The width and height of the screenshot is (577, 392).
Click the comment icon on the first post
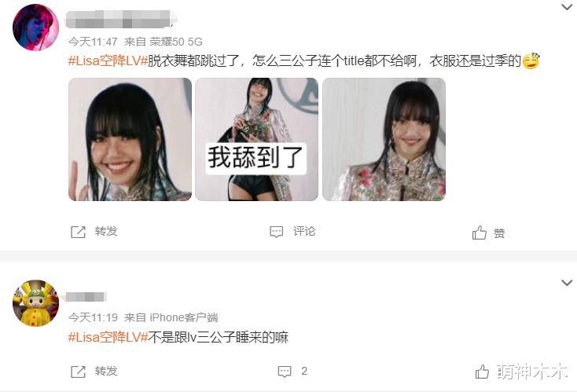tap(277, 232)
